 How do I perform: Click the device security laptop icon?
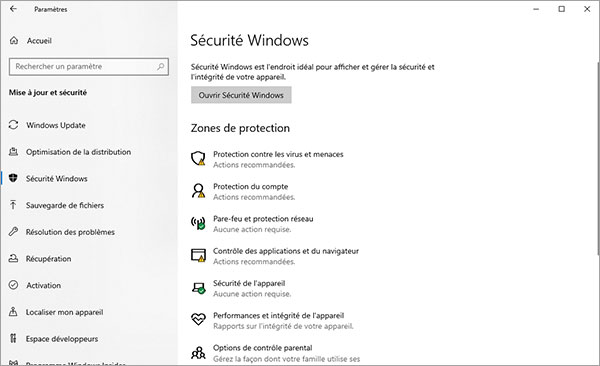click(x=198, y=288)
